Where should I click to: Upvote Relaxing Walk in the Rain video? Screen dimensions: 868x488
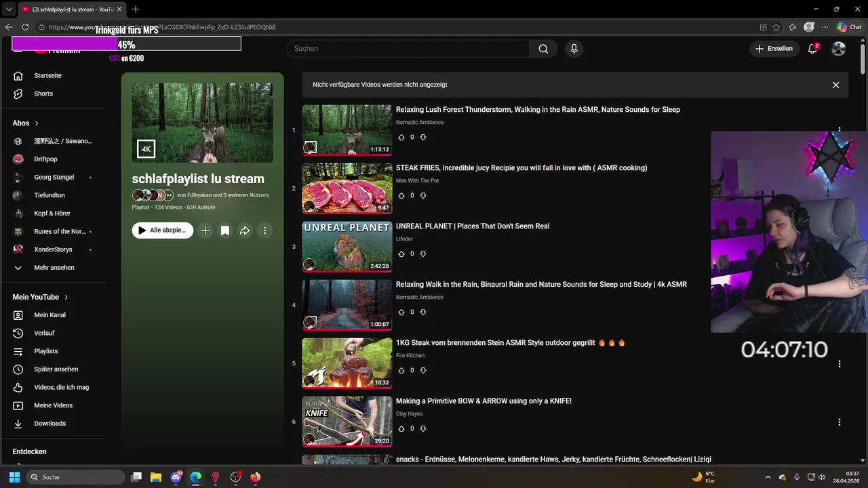[401, 312]
